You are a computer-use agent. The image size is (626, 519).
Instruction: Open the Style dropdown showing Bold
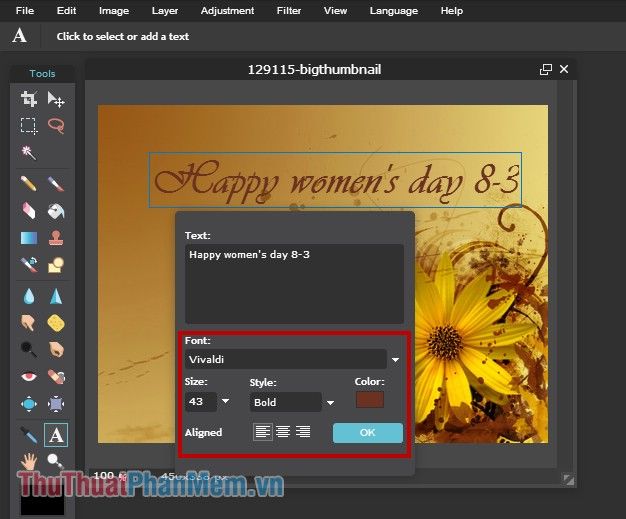(x=330, y=402)
